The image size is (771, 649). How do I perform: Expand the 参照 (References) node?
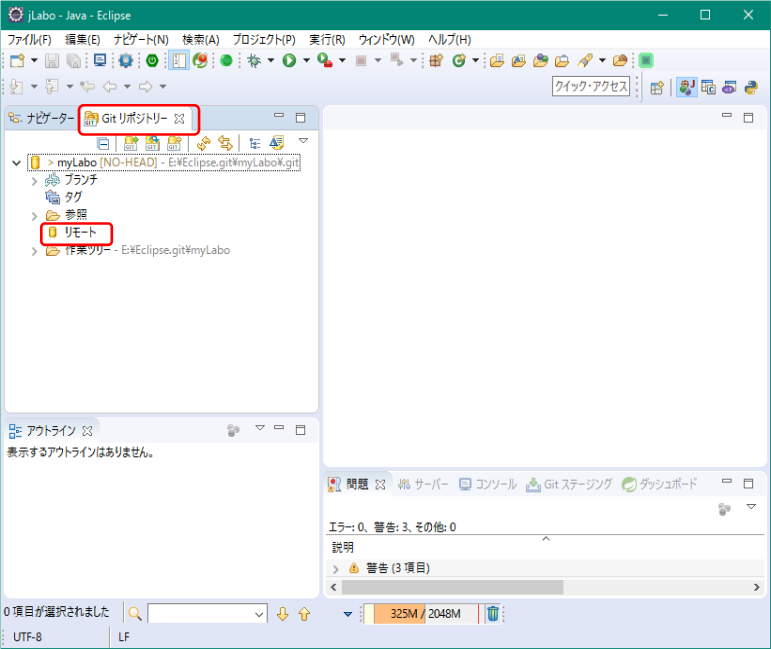pos(34,216)
